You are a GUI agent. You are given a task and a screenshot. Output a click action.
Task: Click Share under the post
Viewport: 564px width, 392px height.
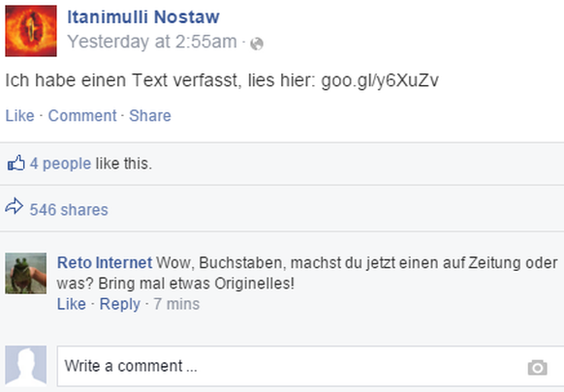pyautogui.click(x=150, y=116)
